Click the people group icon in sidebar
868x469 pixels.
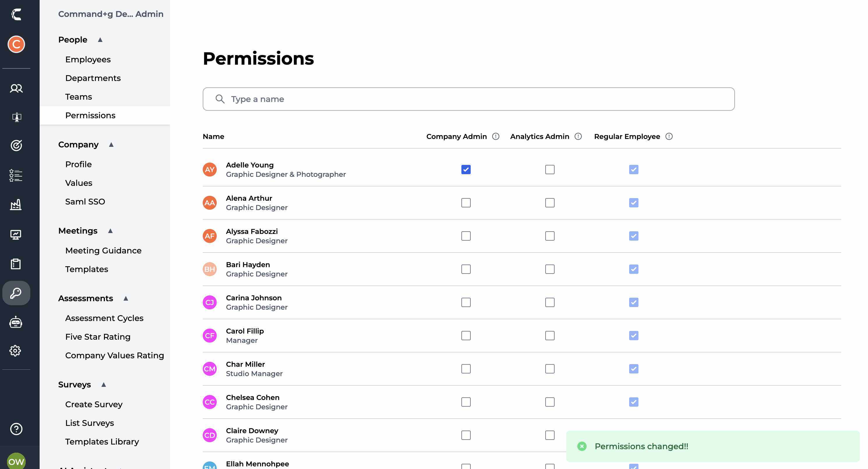(x=16, y=88)
